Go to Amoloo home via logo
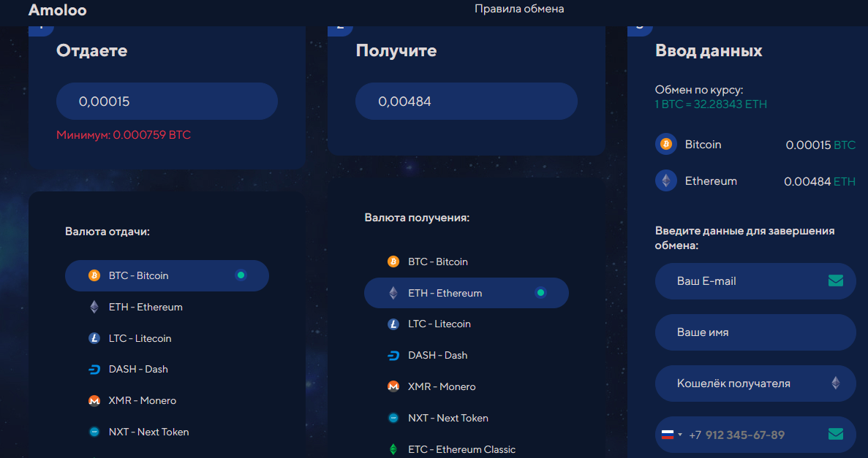Image resolution: width=868 pixels, height=458 pixels. click(58, 10)
